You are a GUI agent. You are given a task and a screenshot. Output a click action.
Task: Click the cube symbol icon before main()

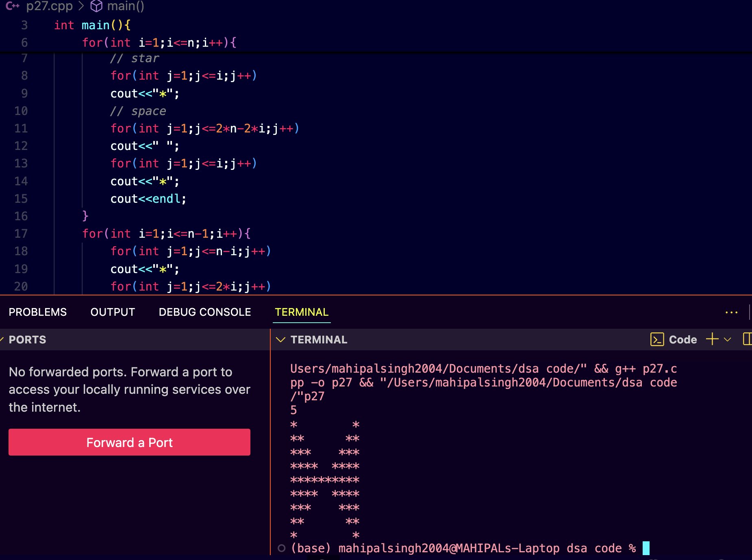(x=96, y=6)
